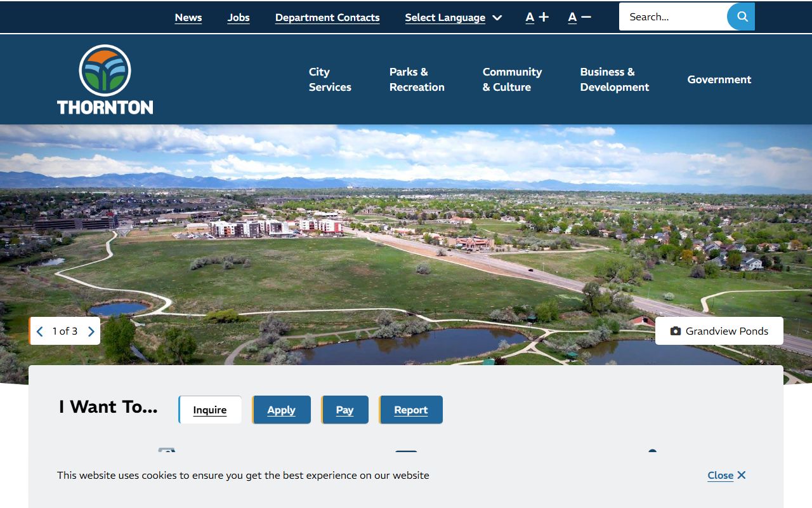Advance to next slide arrow
812x508 pixels.
coord(91,331)
